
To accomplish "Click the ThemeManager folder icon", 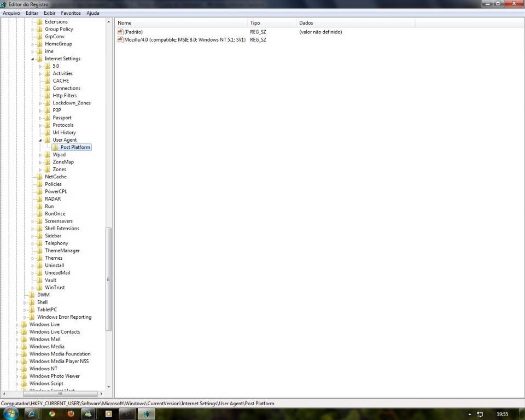I will [39, 250].
